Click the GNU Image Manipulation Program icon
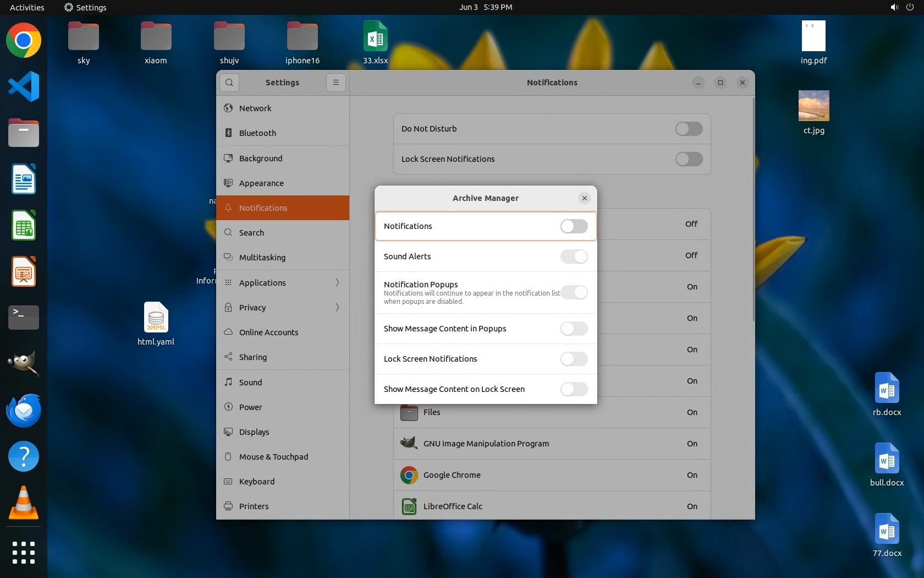The height and width of the screenshot is (578, 924). tap(409, 444)
